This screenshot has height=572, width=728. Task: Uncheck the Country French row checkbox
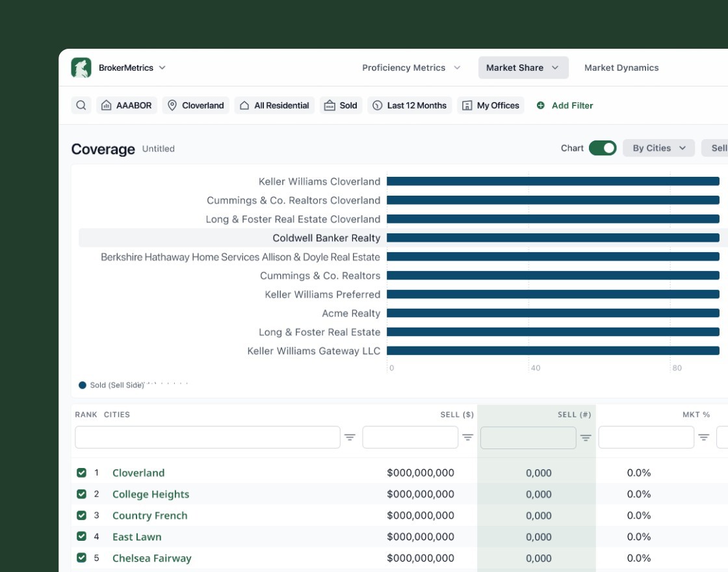tap(82, 515)
